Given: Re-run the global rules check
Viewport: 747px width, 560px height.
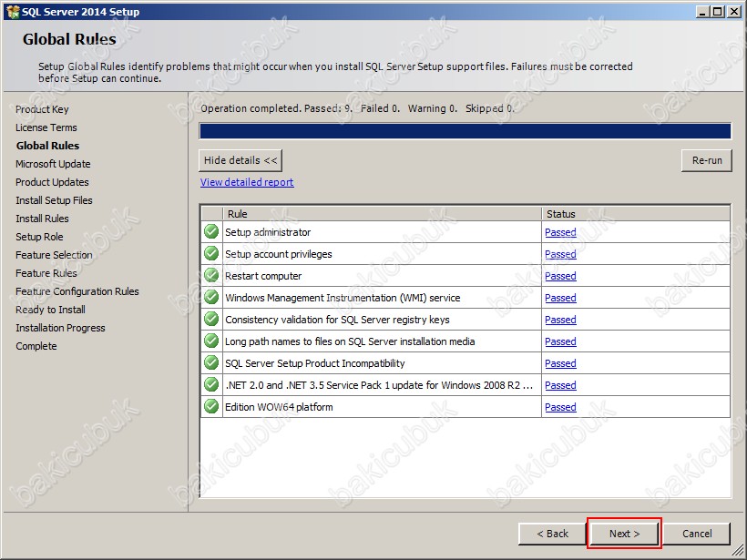Looking at the screenshot, I should click(x=707, y=160).
